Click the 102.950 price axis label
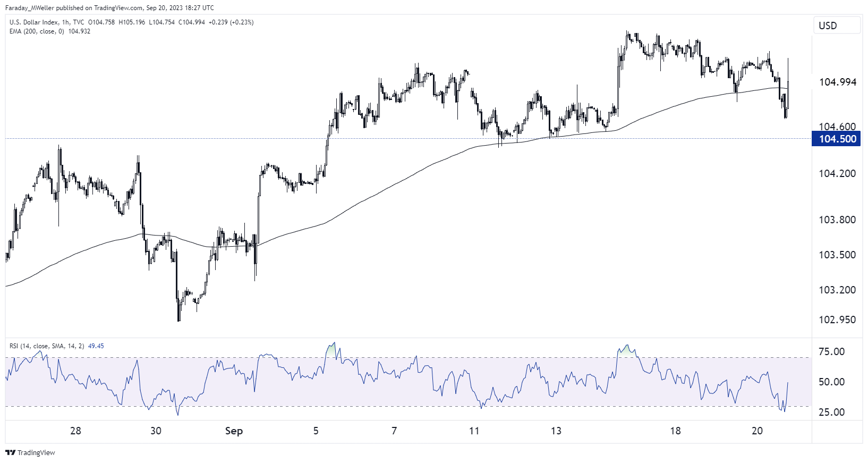The height and width of the screenshot is (462, 868). tap(838, 320)
